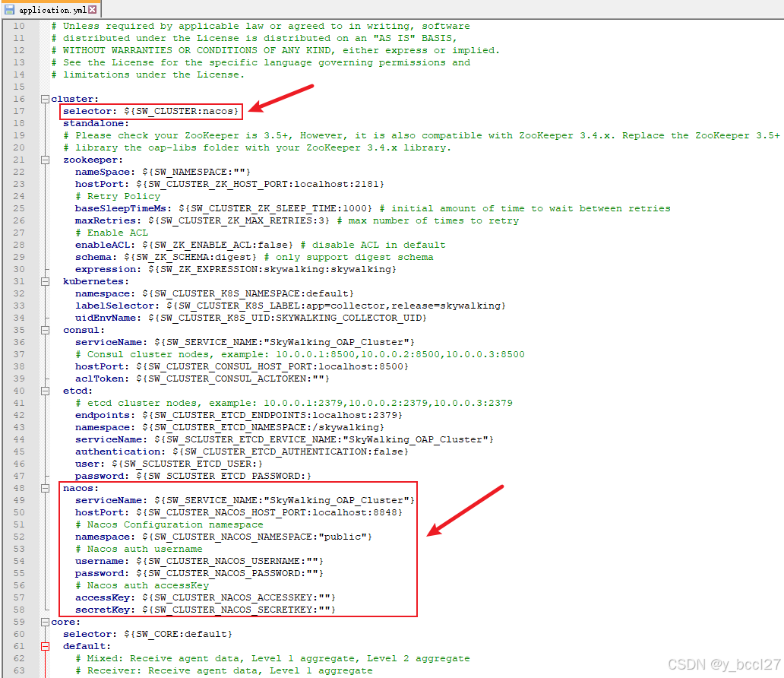Viewport: 784px width, 678px height.
Task: Click the save icon on application.yml tab
Action: (10, 10)
